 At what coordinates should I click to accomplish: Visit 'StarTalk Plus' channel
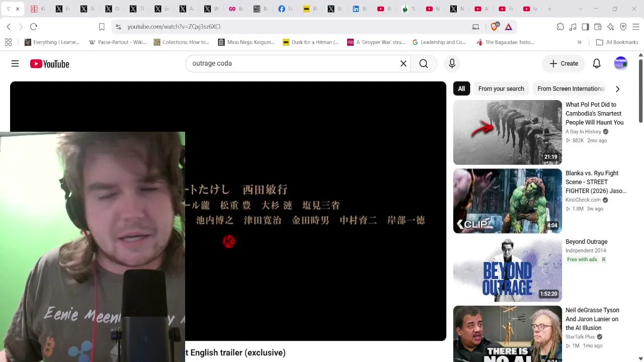coord(580,337)
